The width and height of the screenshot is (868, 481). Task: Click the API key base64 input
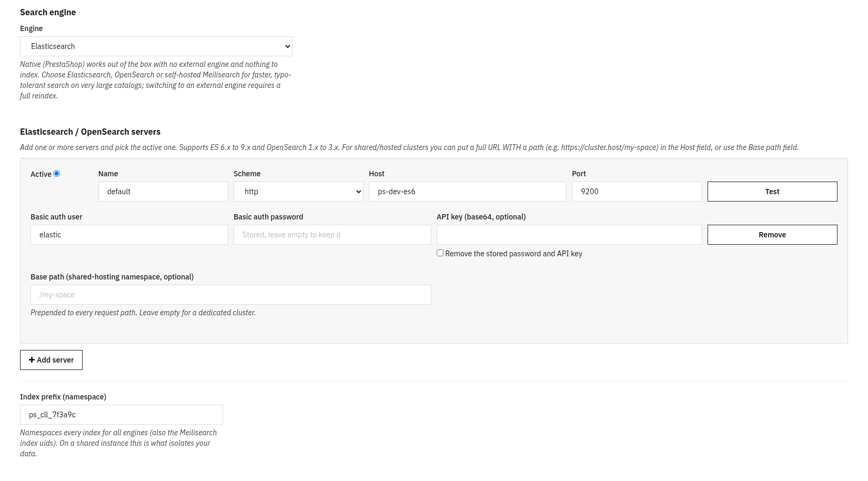pos(569,235)
